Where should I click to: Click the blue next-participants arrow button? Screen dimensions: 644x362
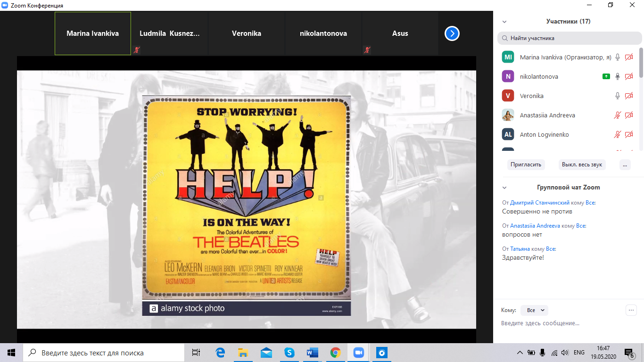point(452,33)
